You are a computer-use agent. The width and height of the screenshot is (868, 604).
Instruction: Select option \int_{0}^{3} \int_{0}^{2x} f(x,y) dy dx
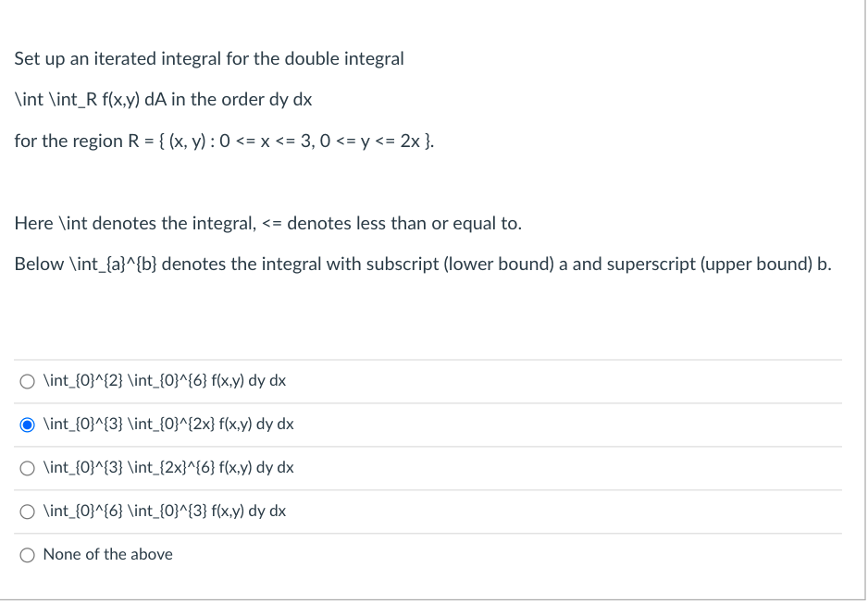tap(28, 424)
